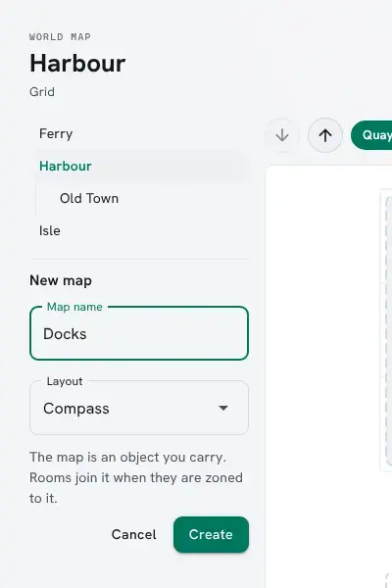Click the Grid subtitle text
Screen dimensions: 392x588
[x=42, y=92]
